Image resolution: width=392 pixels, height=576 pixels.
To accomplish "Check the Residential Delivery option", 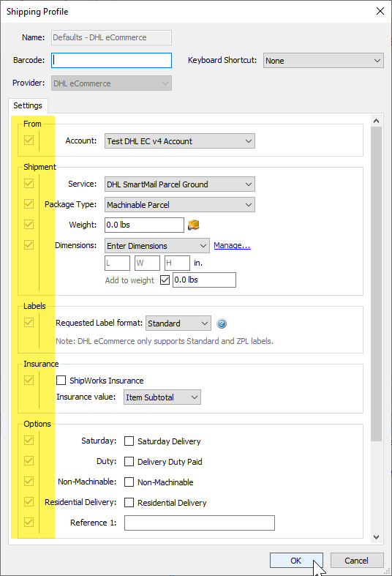I will (x=129, y=503).
